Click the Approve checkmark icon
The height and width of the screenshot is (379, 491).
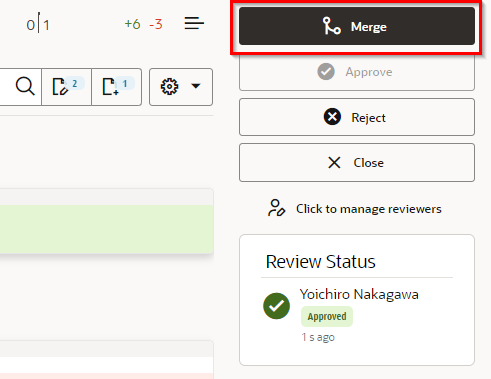(x=326, y=72)
